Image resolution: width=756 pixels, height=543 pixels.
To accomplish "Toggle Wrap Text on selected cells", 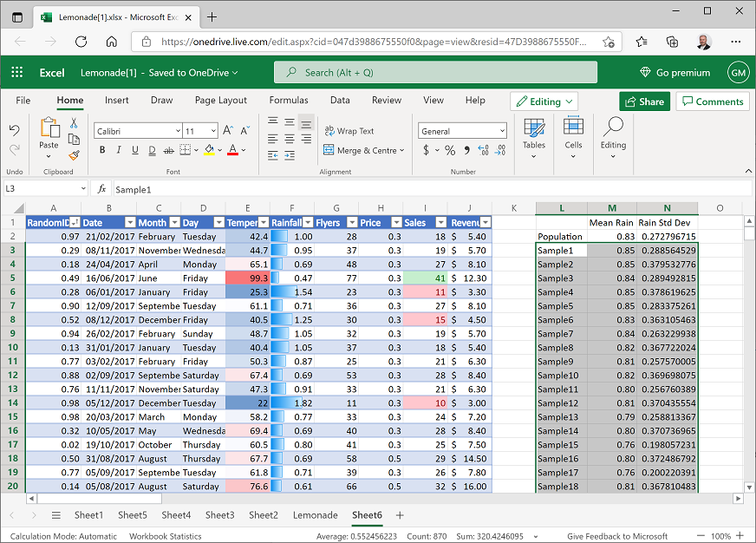I will [x=349, y=131].
